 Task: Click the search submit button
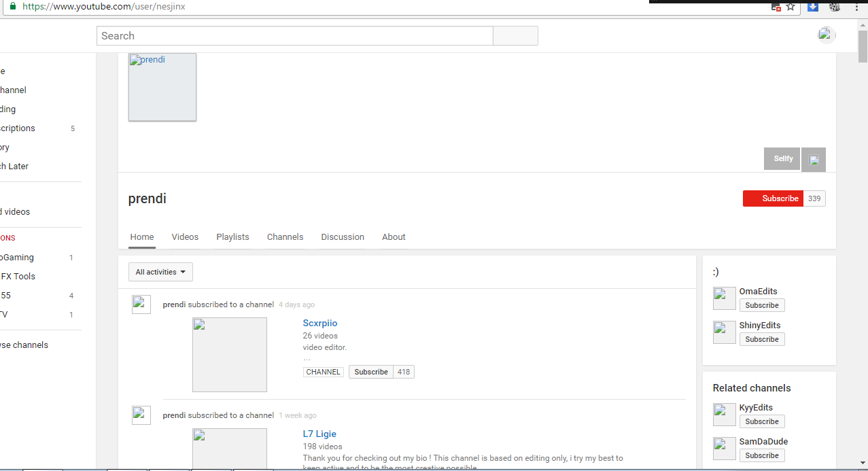515,35
